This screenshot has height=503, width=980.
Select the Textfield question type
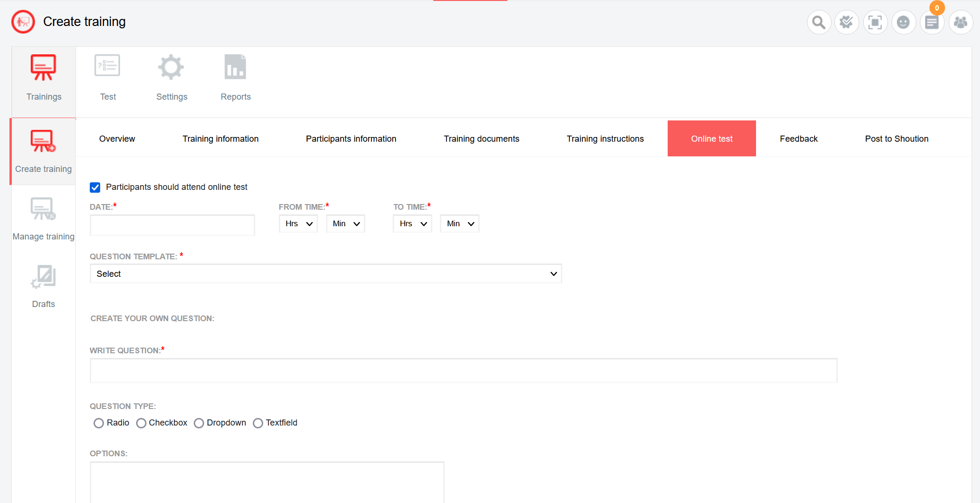pos(258,423)
